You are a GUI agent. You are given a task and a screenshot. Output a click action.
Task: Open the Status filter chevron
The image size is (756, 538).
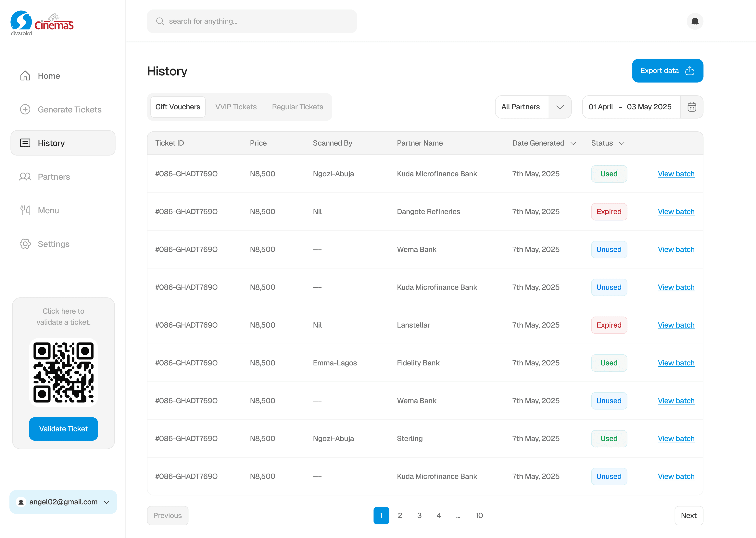click(622, 143)
